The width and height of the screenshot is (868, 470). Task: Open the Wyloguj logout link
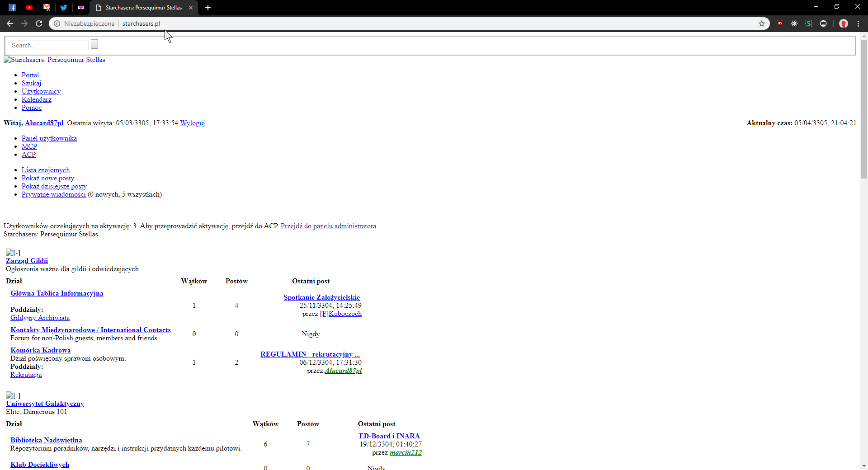coord(192,123)
